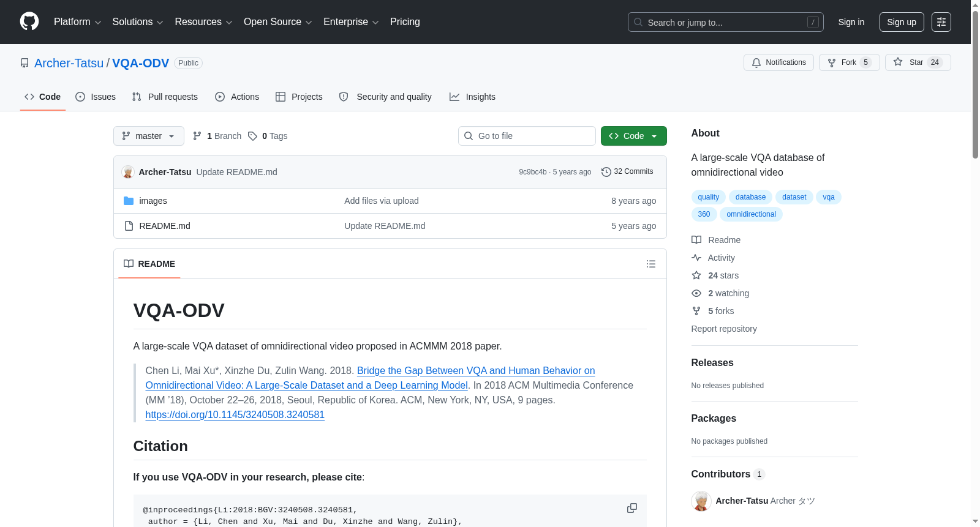Click Report repository link
This screenshot has width=980, height=527.
[x=724, y=329]
